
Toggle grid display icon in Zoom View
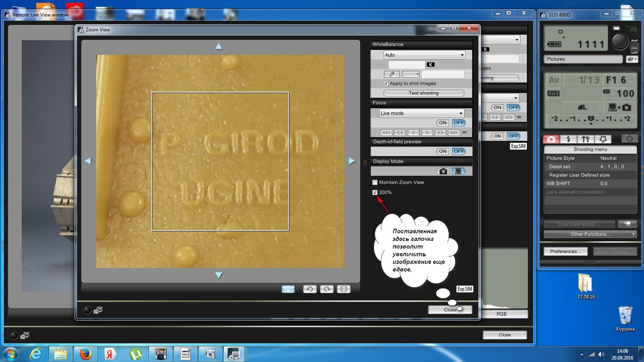pyautogui.click(x=288, y=289)
